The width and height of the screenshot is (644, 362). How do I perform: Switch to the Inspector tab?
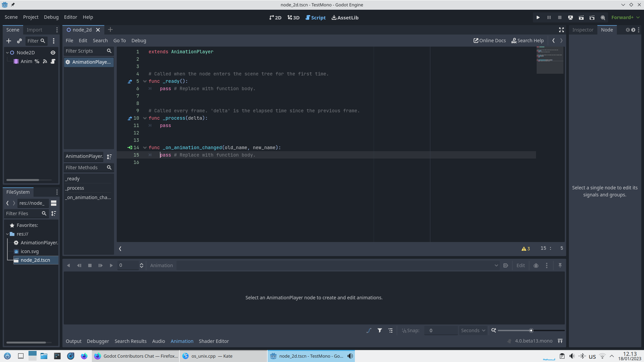pos(583,30)
